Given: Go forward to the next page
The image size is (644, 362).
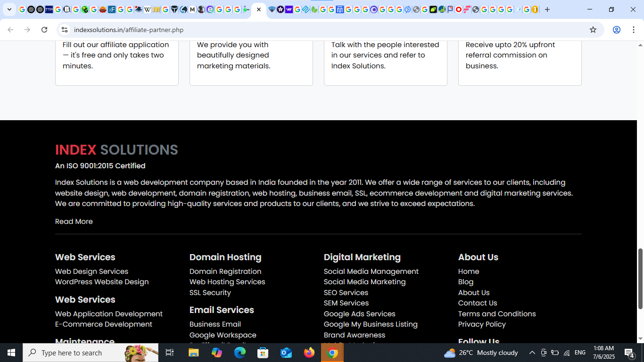Looking at the screenshot, I should pos(27,30).
